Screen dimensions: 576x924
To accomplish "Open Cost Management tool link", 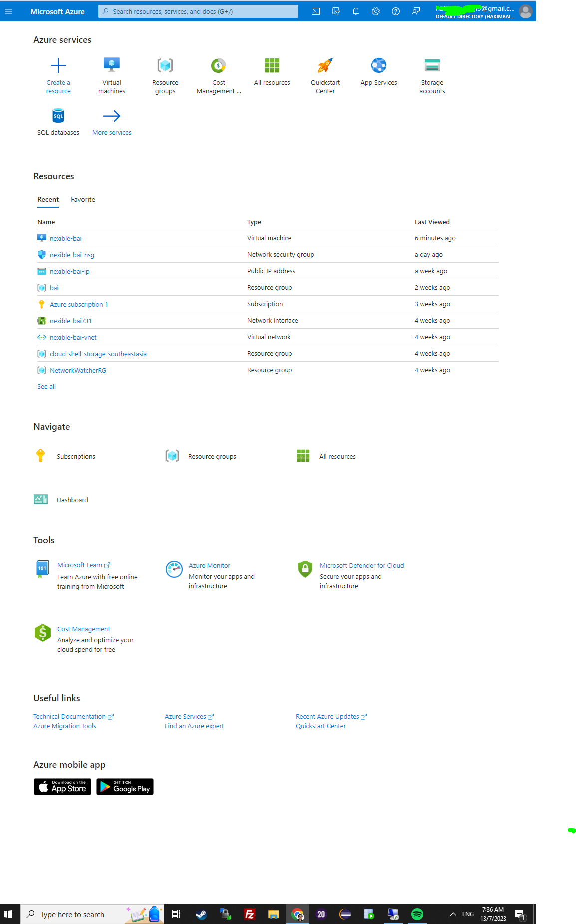I will [x=84, y=629].
